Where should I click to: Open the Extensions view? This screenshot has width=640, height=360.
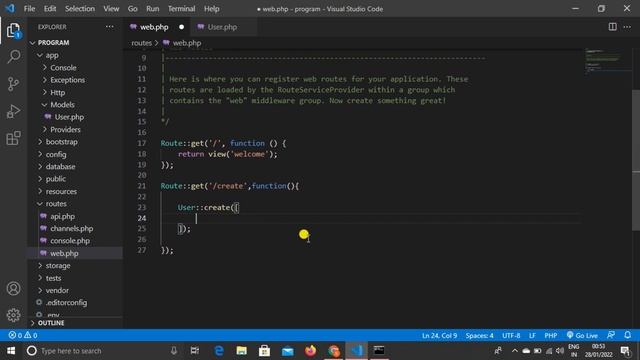point(13,138)
